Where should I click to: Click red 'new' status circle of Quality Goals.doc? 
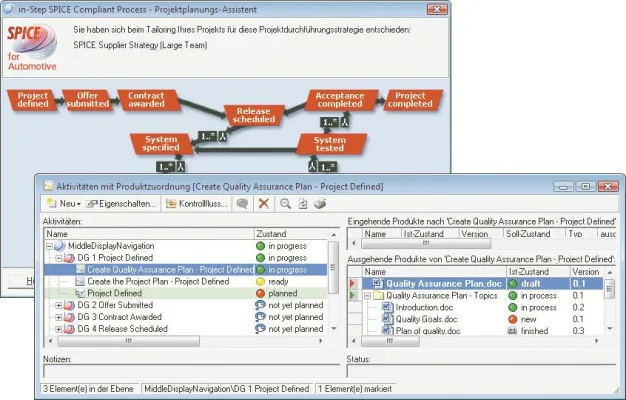click(x=513, y=319)
